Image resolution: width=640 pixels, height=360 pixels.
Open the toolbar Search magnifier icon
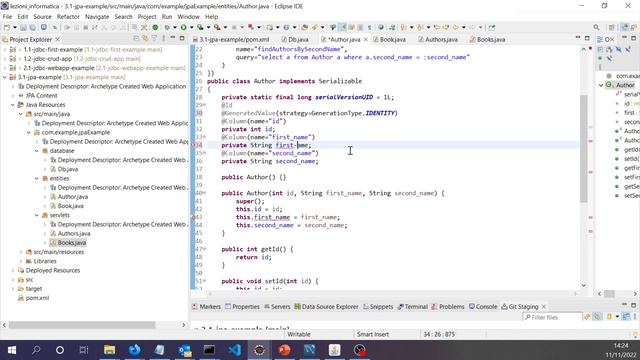596,27
